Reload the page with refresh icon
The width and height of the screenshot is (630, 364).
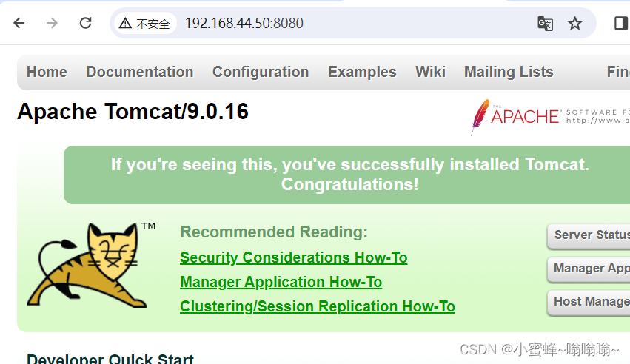point(85,23)
